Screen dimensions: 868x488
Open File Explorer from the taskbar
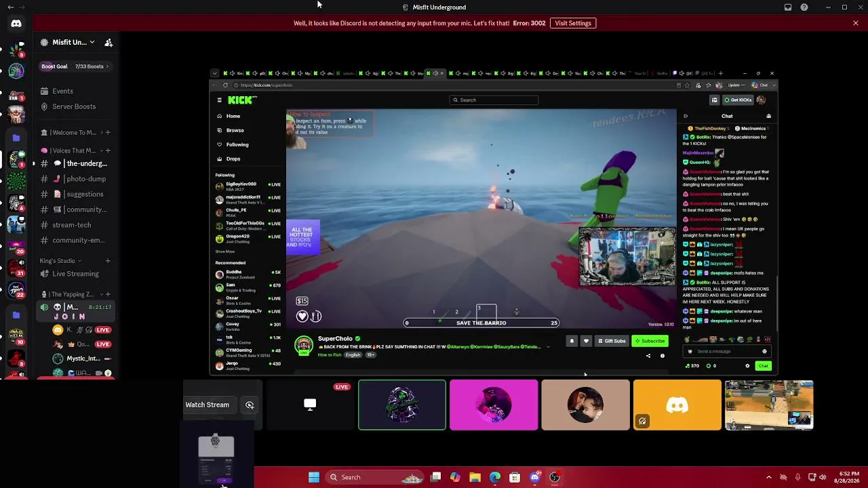point(475,477)
